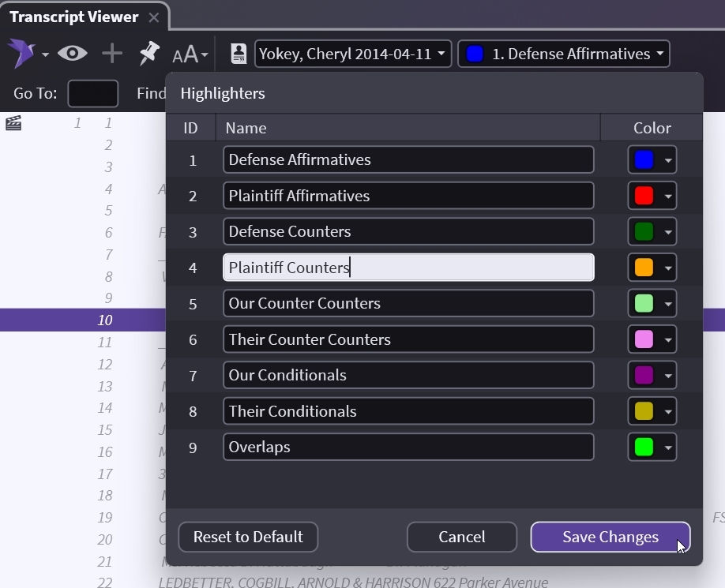This screenshot has height=588, width=725.
Task: Click the clapperboard icon beside line 1
Action: click(x=13, y=123)
